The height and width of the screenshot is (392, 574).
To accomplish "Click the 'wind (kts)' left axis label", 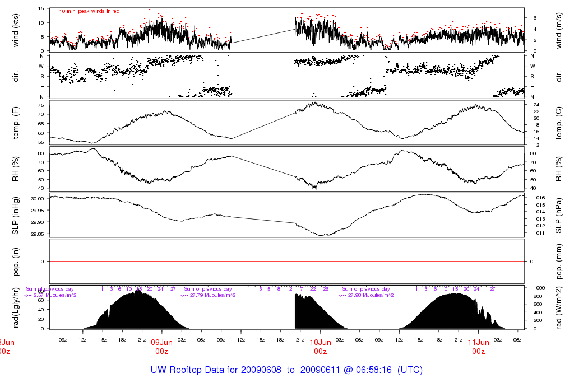I will pos(15,30).
